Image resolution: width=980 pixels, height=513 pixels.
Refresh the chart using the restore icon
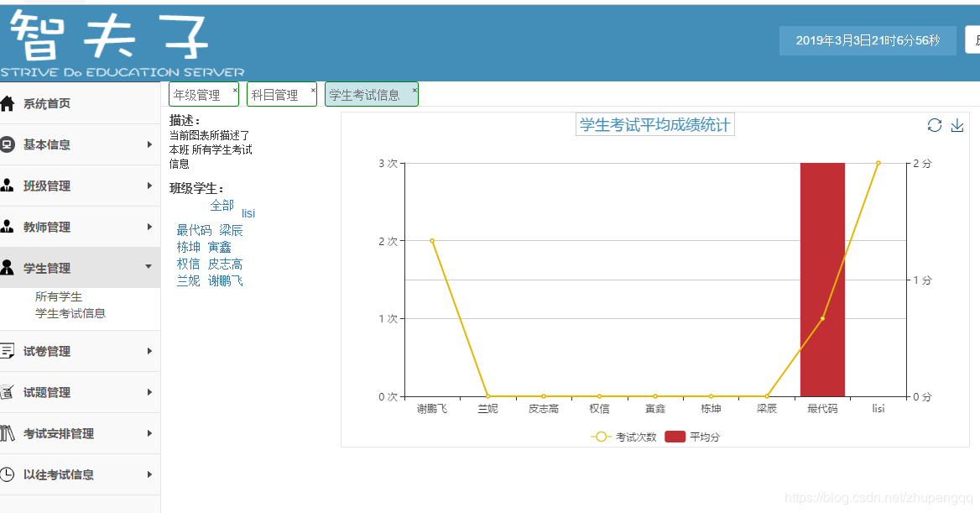pyautogui.click(x=935, y=125)
